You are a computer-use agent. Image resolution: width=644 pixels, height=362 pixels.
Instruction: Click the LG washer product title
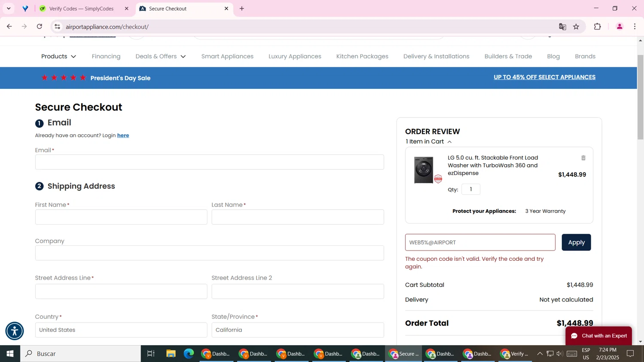pyautogui.click(x=493, y=166)
